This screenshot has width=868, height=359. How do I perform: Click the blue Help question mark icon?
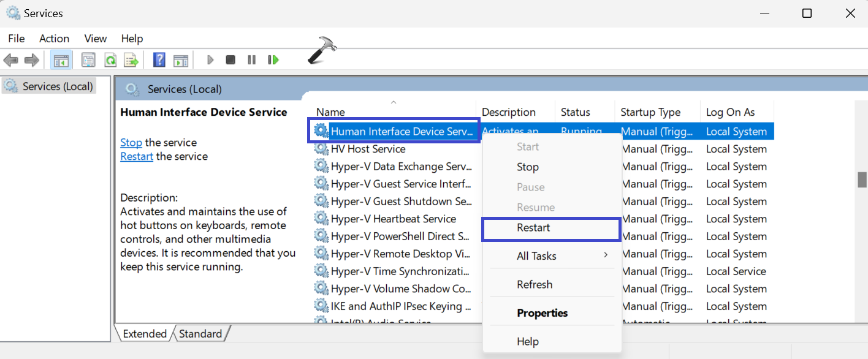(159, 60)
